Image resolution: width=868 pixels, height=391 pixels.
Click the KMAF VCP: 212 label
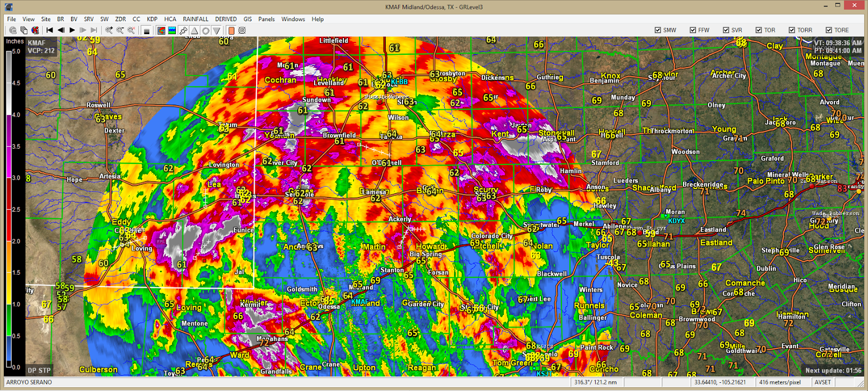[x=41, y=47]
